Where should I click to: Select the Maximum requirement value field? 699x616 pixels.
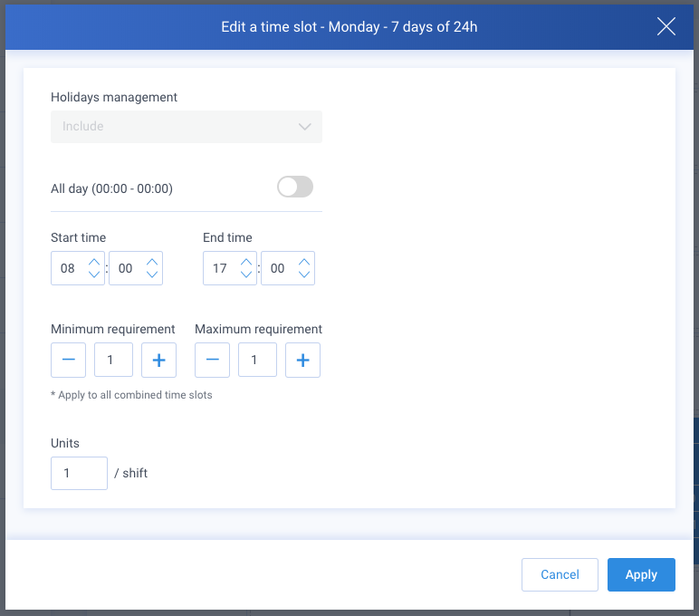(257, 360)
